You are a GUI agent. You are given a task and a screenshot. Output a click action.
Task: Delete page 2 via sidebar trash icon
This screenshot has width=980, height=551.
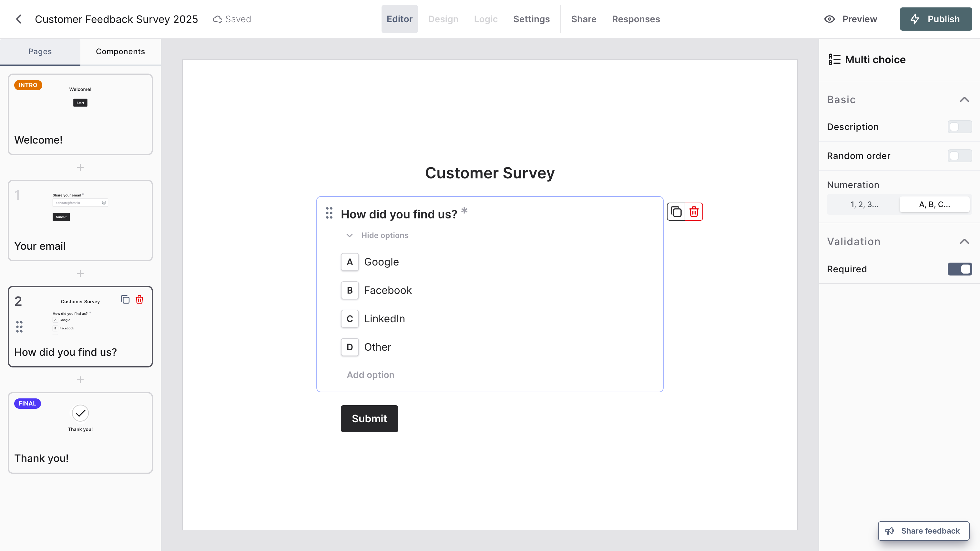click(140, 300)
